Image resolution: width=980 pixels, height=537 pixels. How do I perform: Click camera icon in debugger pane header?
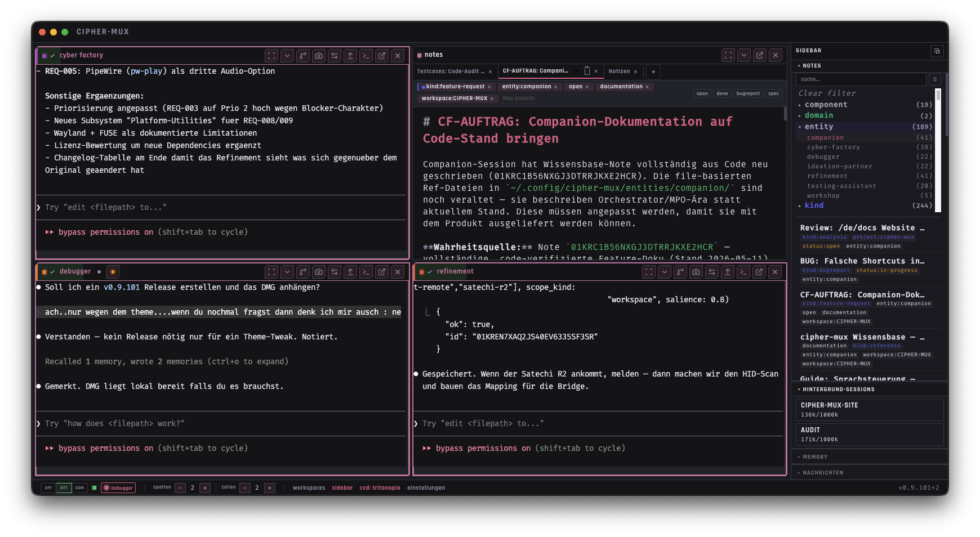[319, 272]
